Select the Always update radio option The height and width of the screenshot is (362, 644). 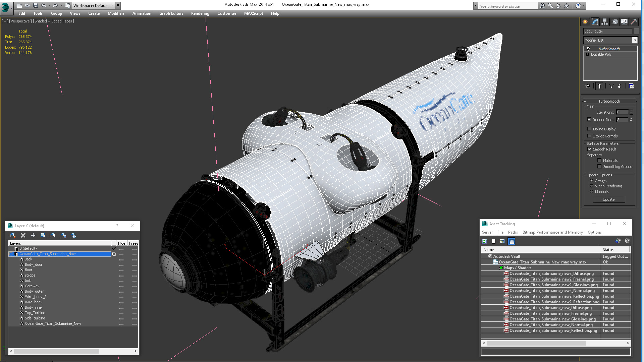pyautogui.click(x=591, y=181)
